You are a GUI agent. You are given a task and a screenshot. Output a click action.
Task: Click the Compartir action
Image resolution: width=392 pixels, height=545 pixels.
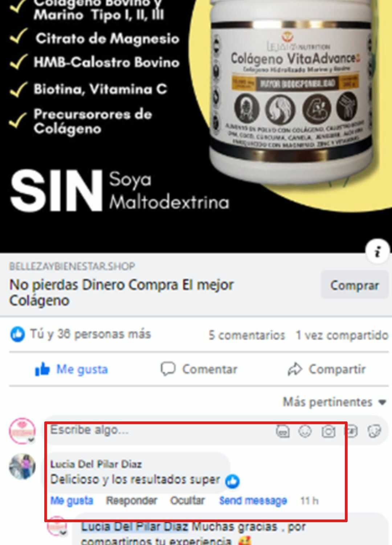(x=326, y=369)
